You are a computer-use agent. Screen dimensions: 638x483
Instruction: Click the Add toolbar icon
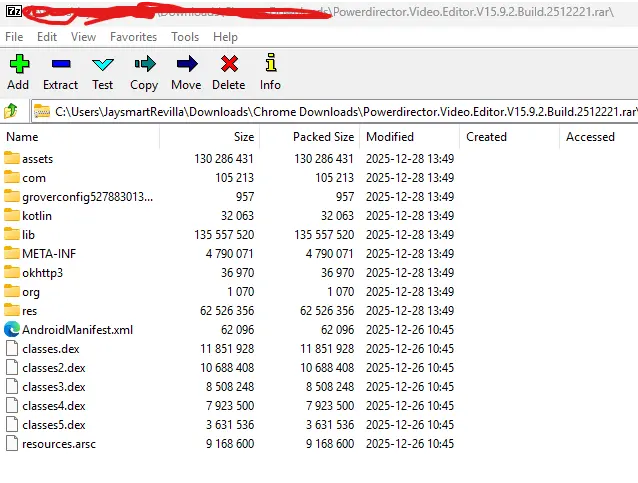[19, 64]
